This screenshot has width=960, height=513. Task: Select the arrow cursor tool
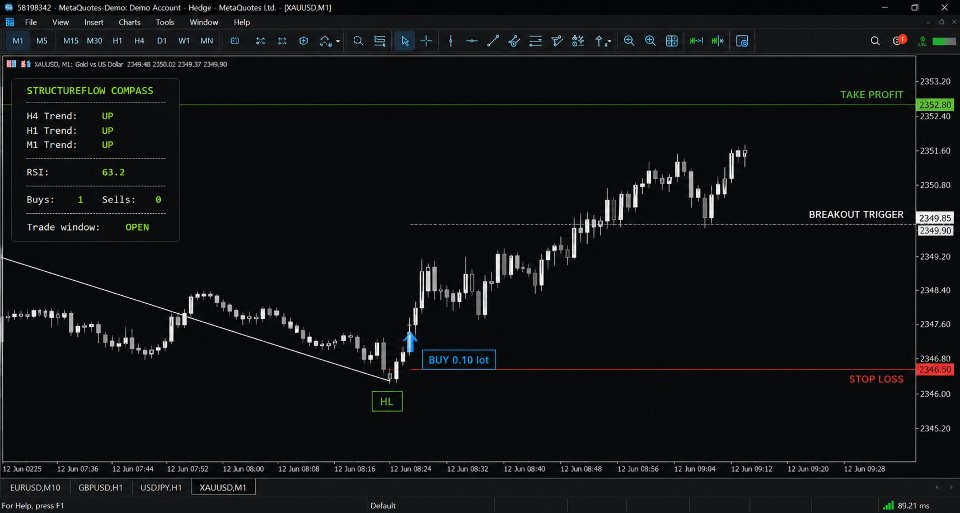(404, 41)
